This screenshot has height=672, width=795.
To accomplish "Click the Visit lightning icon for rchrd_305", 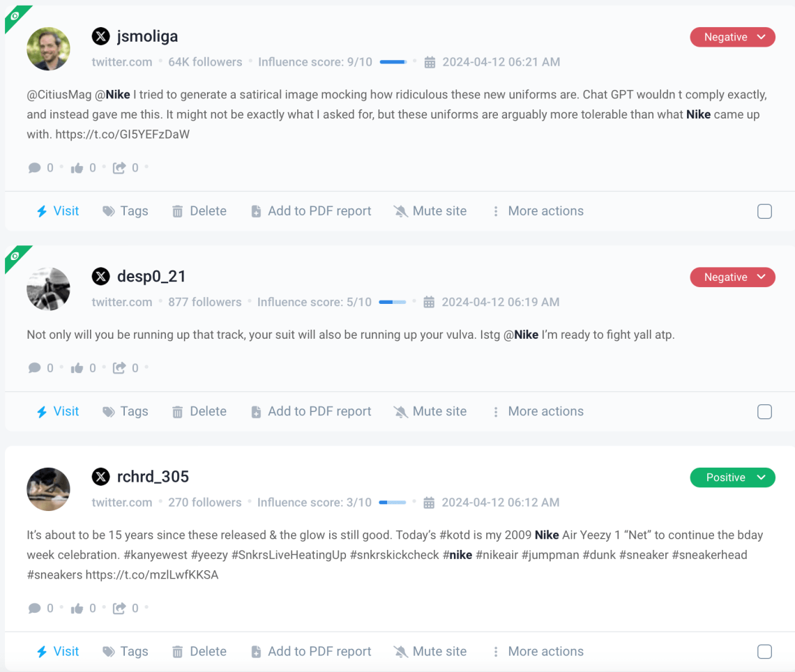I will pos(42,651).
